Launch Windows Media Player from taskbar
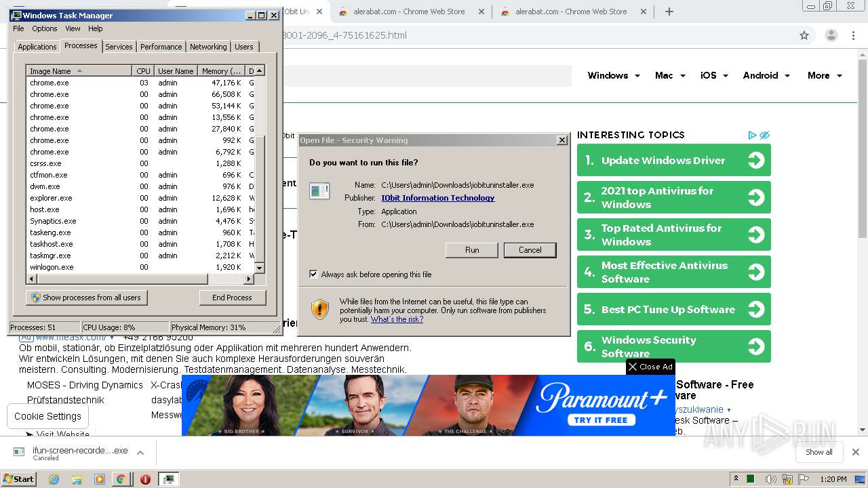Screen dimensions: 868x488 point(99,479)
